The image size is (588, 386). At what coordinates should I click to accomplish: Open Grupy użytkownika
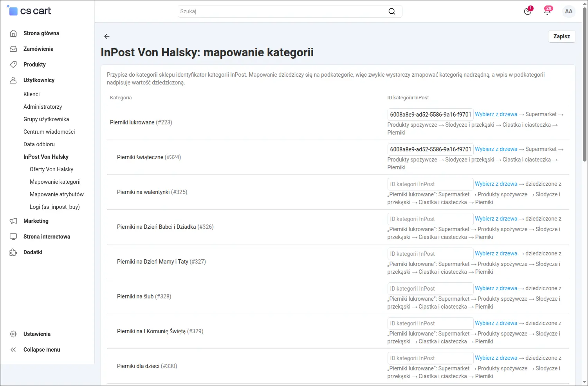pos(46,119)
